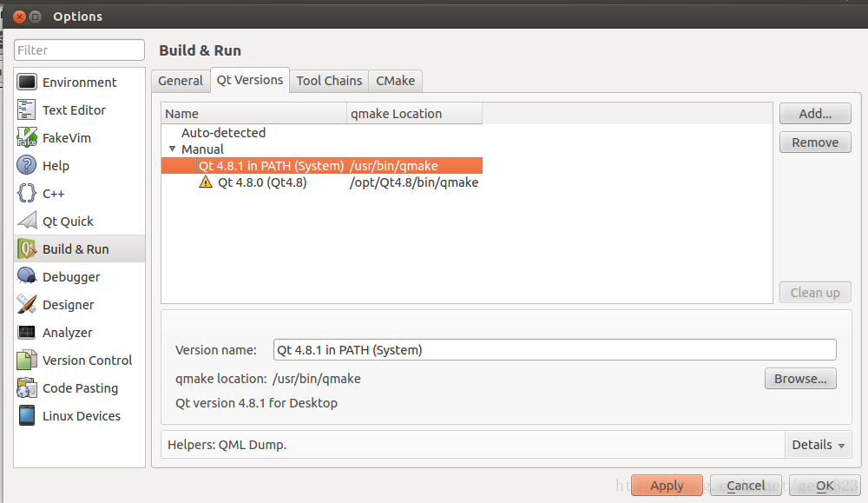Switch to the General tab

click(x=181, y=81)
